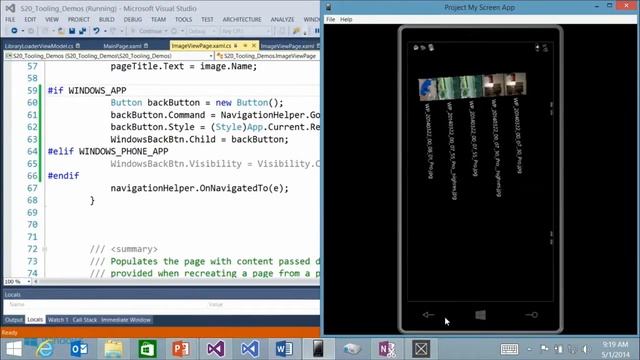Image resolution: width=640 pixels, height=360 pixels.
Task: Click the Open File toolbar icon
Action: pos(61,31)
